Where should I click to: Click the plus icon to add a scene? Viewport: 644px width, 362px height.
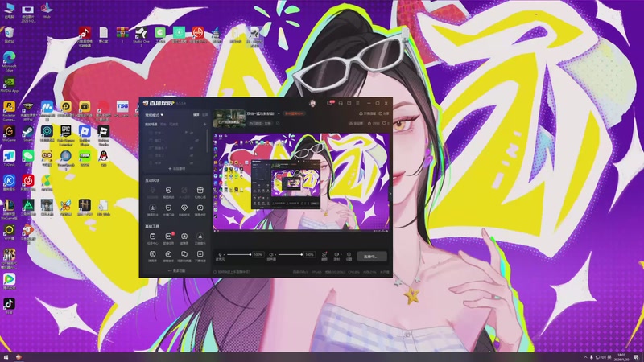204,124
